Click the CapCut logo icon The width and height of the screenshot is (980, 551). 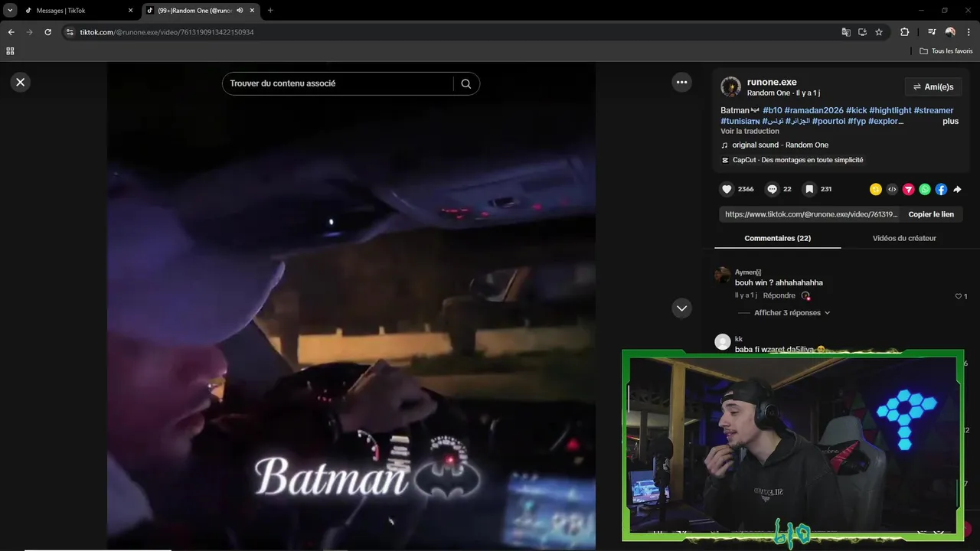coord(725,160)
